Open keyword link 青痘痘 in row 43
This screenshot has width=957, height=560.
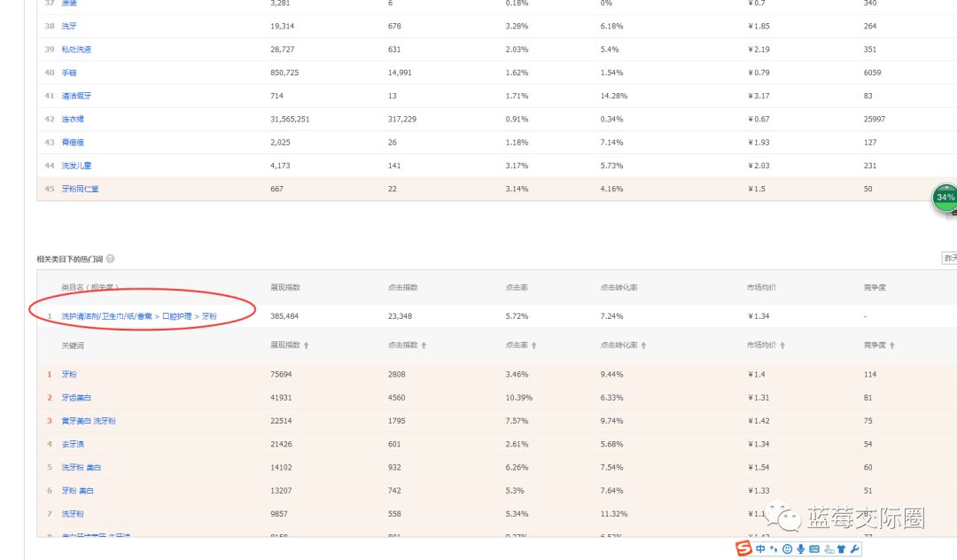(73, 142)
